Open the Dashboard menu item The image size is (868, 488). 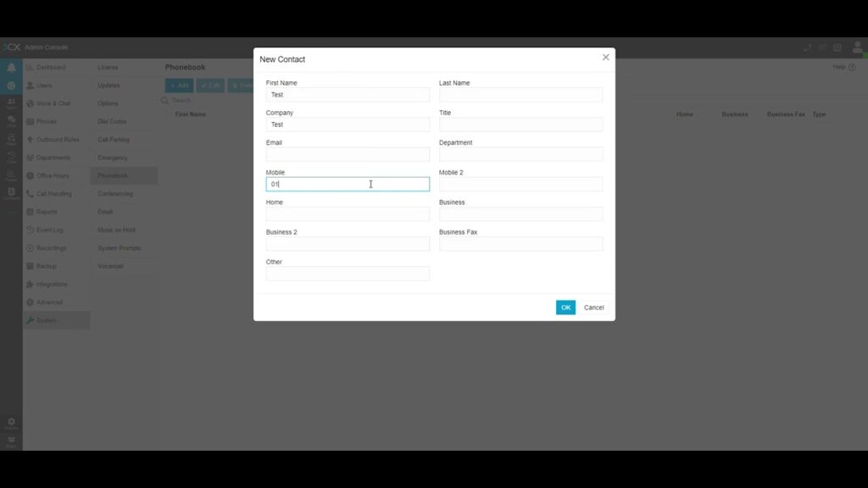pos(51,68)
